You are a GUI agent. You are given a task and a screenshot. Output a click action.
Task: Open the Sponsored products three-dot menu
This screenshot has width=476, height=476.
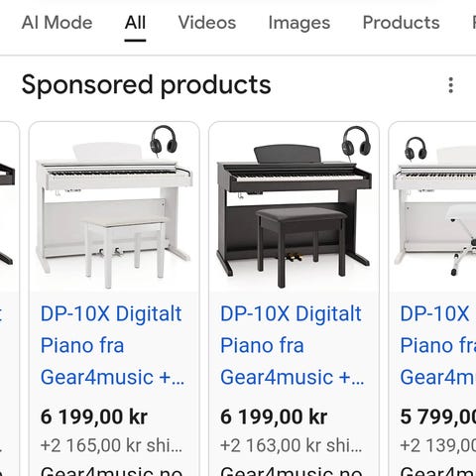(451, 85)
